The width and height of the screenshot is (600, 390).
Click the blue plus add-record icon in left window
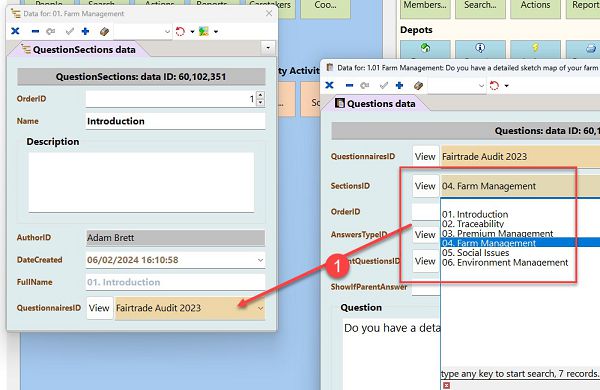(85, 31)
